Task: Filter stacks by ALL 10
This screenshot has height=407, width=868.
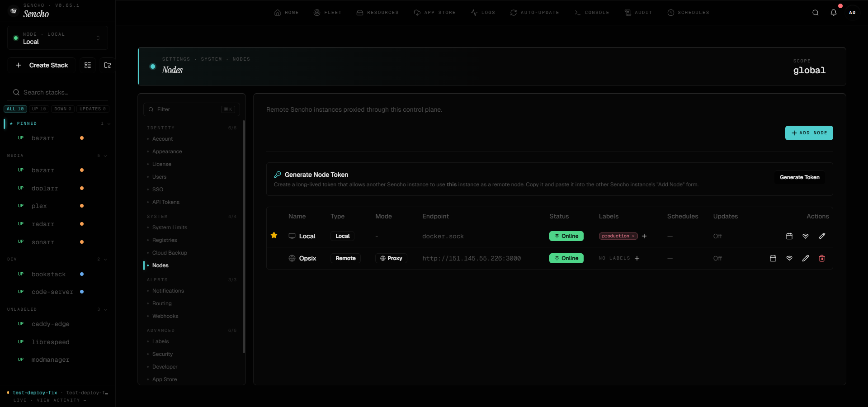Action: click(x=15, y=109)
